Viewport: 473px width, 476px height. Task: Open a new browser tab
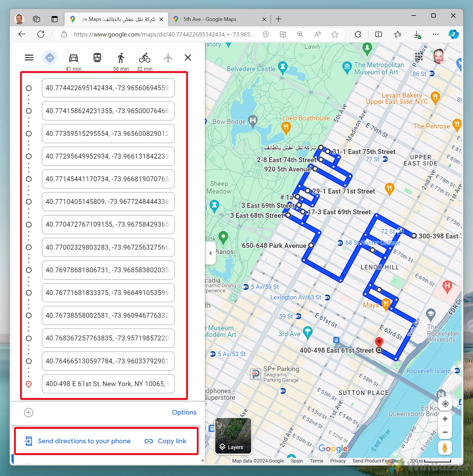point(278,19)
